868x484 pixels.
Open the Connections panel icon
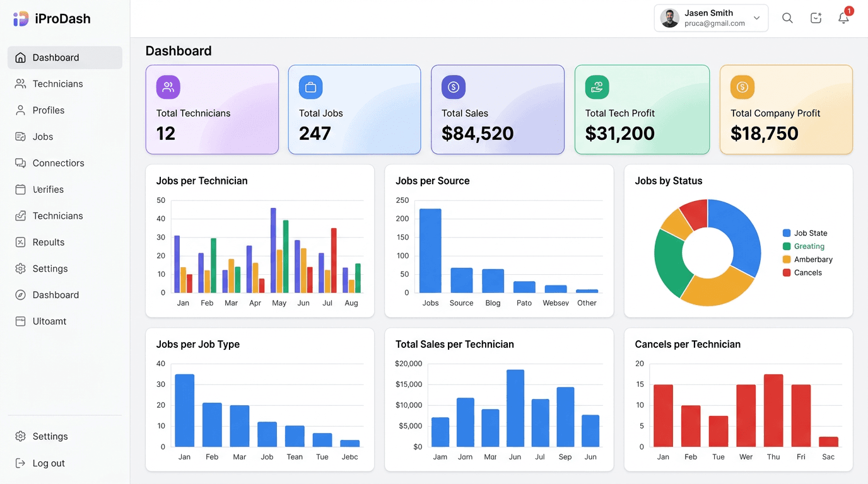[21, 163]
